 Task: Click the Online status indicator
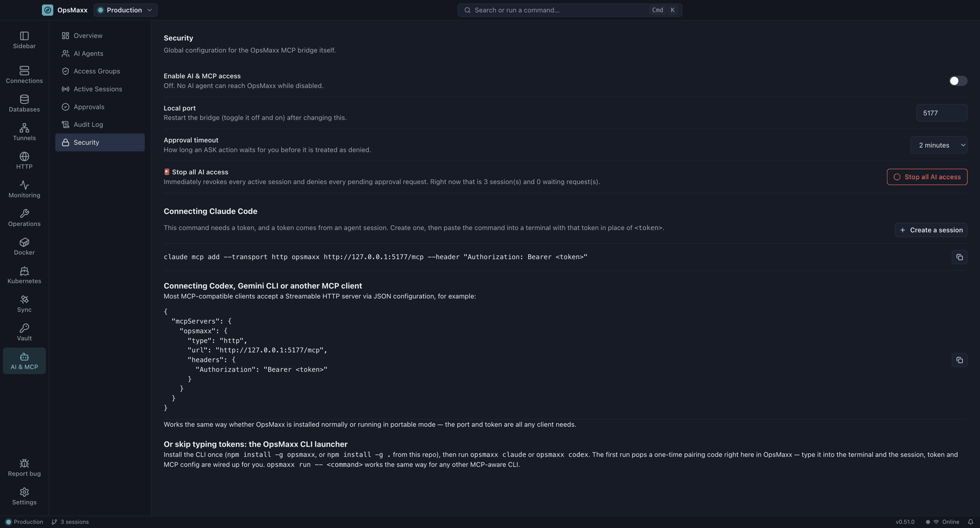[x=943, y=522]
